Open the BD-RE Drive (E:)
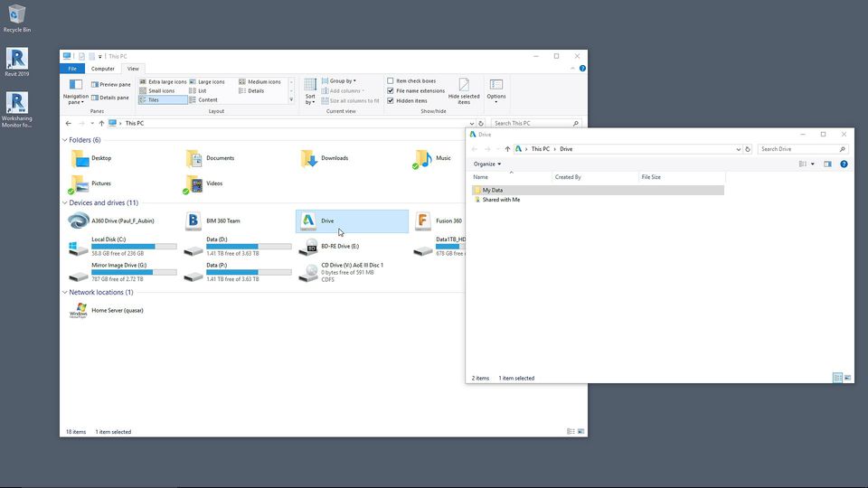 pos(329,246)
